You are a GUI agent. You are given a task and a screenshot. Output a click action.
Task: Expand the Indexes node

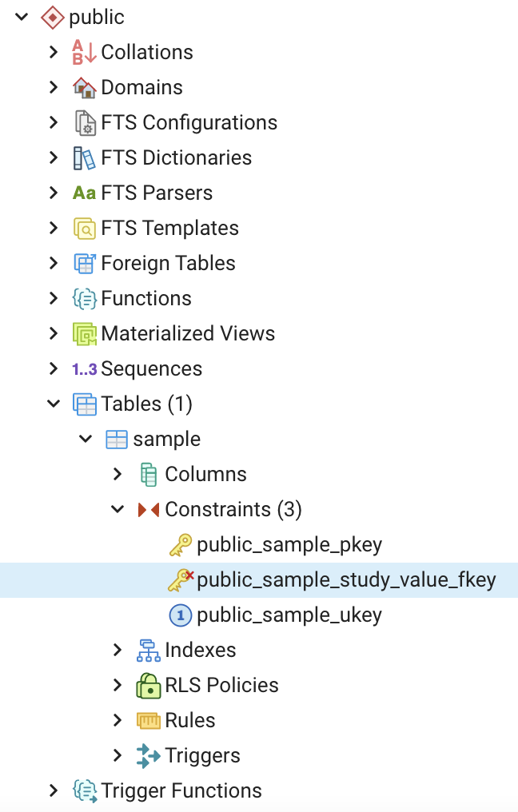(x=118, y=650)
